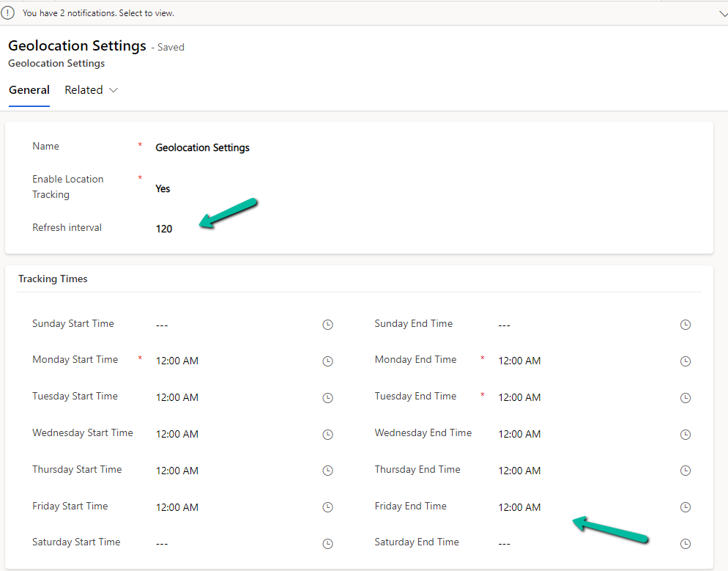
Task: Click the Thursday Start Time value
Action: [177, 471]
